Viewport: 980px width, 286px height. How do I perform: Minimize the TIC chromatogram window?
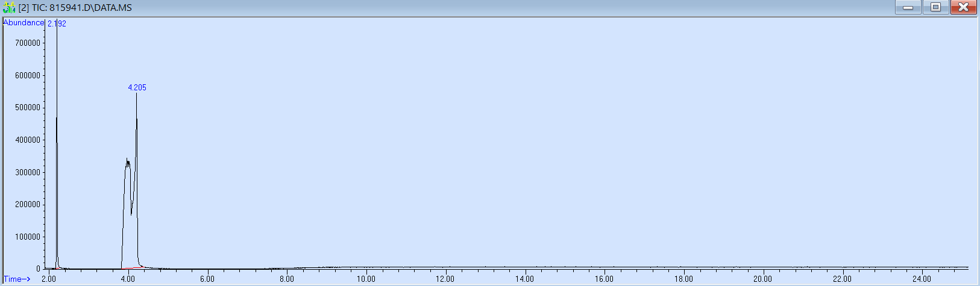[908, 7]
